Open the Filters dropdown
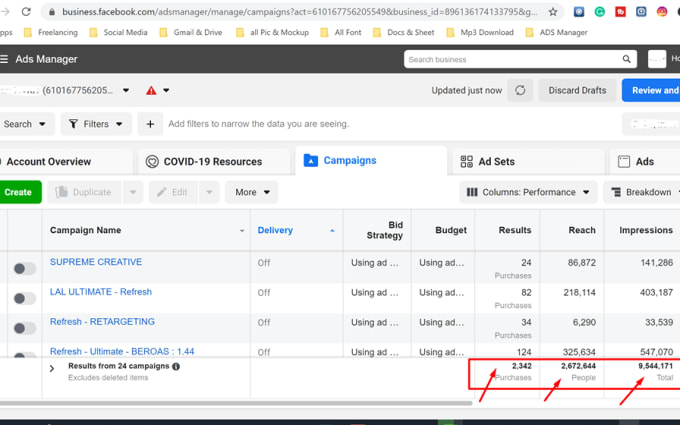This screenshot has width=680, height=425. (96, 124)
